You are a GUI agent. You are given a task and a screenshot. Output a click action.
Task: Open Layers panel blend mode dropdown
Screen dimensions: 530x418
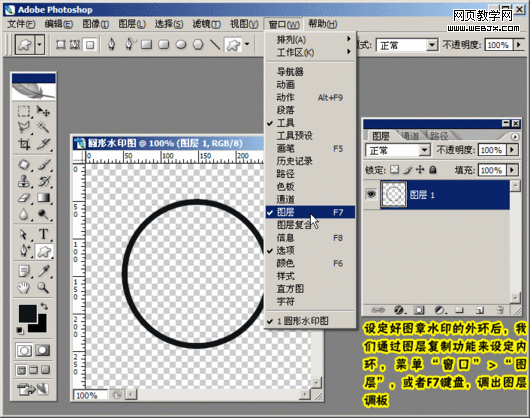pyautogui.click(x=425, y=150)
